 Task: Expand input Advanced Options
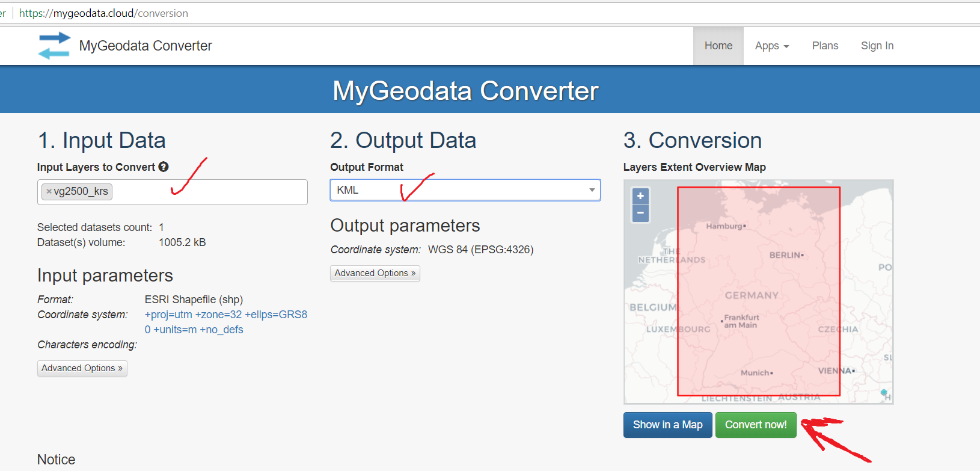click(x=82, y=368)
